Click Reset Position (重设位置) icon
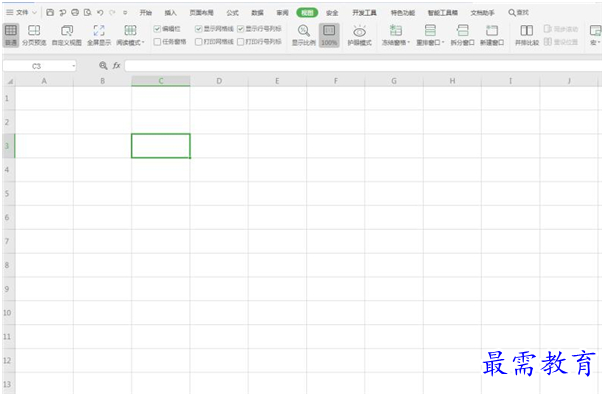The image size is (604, 395). pos(548,42)
